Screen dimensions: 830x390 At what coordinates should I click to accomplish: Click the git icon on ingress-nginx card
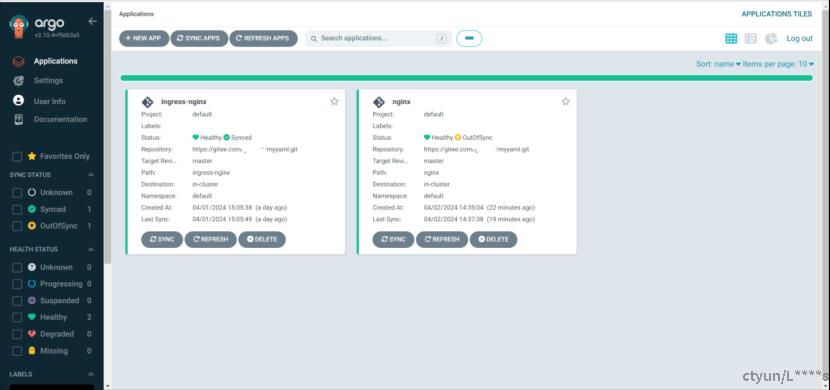click(148, 102)
